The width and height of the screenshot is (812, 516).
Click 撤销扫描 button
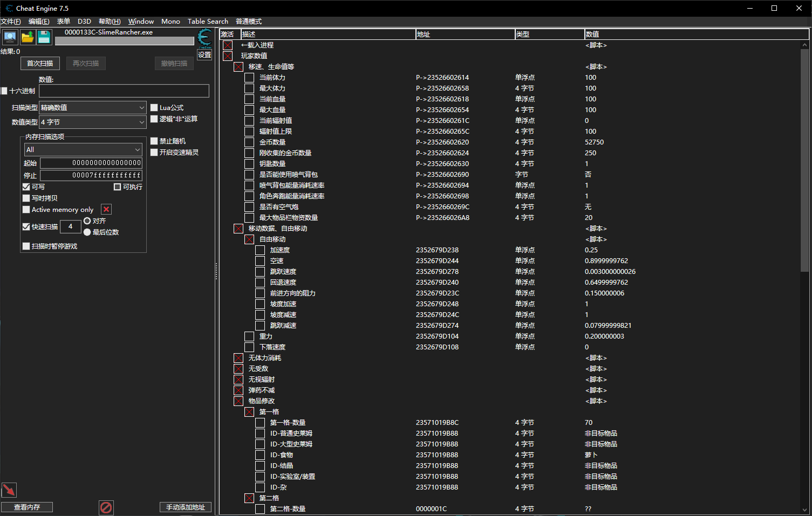coord(174,64)
